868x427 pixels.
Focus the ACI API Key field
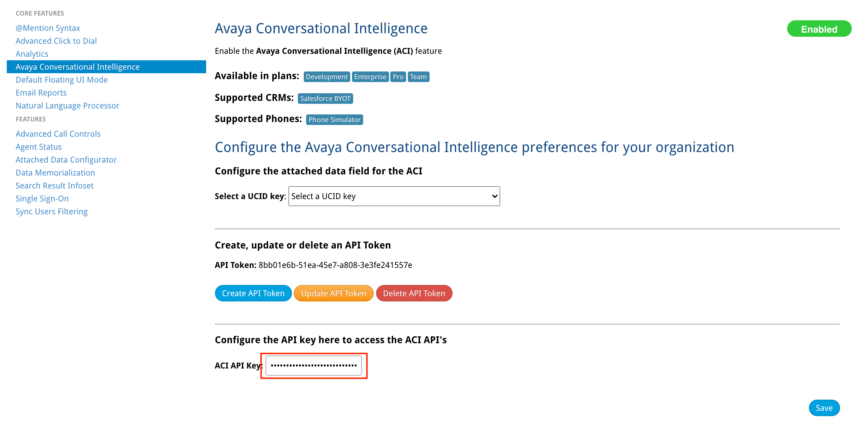point(313,365)
